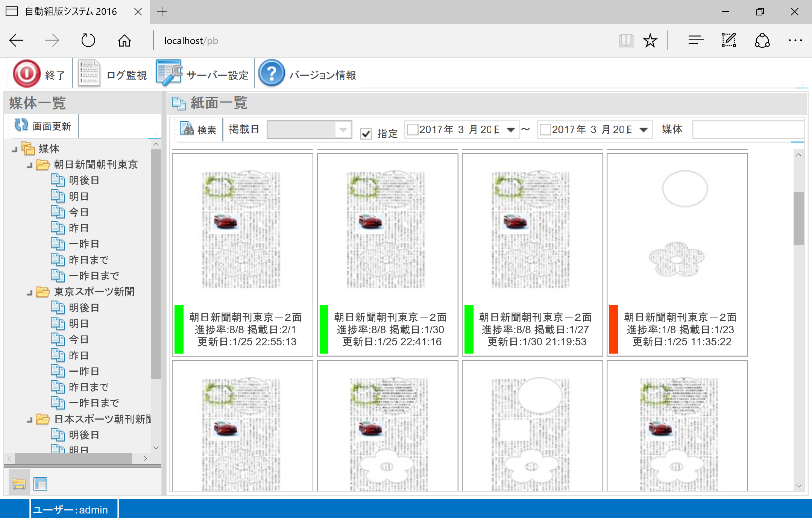Click the red 終了 power icon
Viewport: 812px width, 518px height.
26,74
